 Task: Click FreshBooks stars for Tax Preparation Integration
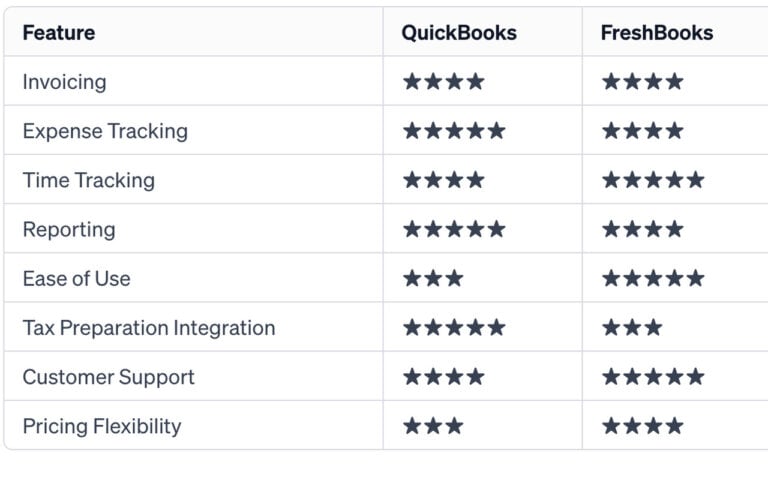point(632,327)
